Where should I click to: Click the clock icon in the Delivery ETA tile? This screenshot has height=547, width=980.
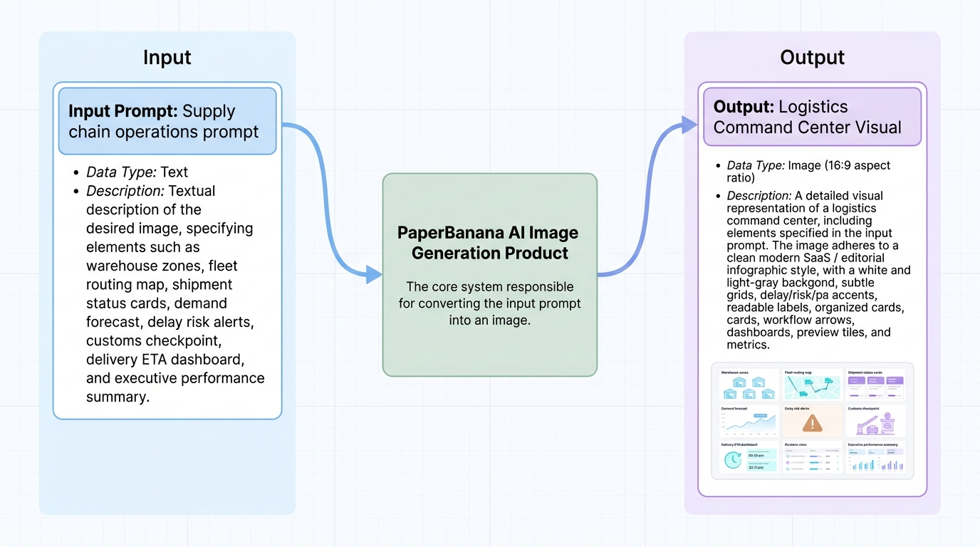pos(733,461)
